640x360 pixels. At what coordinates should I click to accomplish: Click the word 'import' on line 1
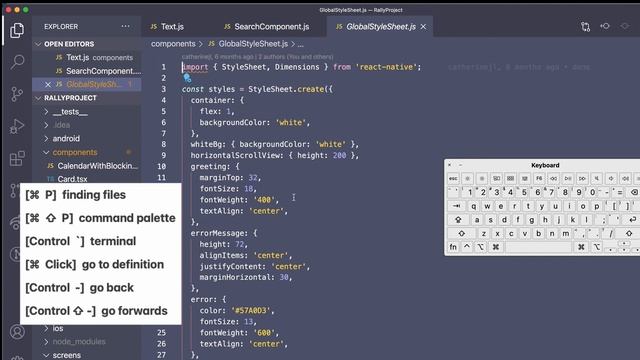(195, 67)
